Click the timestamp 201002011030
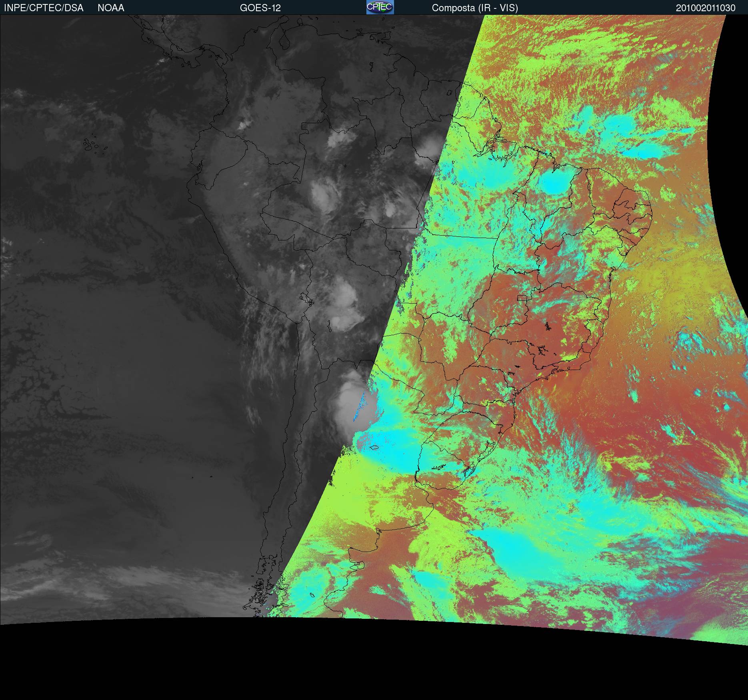 click(x=706, y=8)
